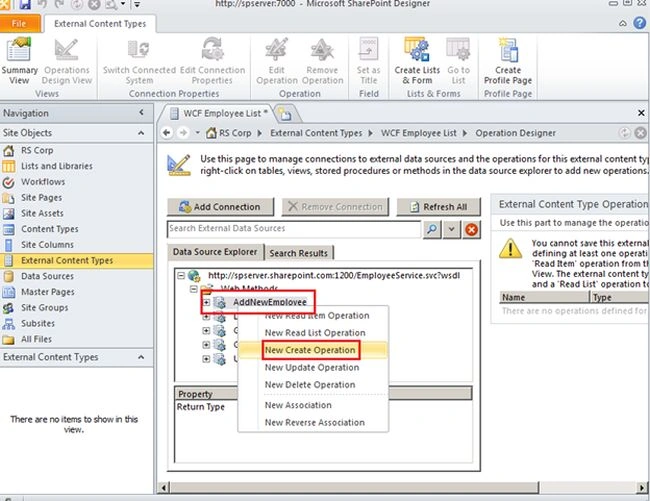650x501 pixels.
Task: Click Save icon in quick access toolbar
Action: (x=25, y=5)
